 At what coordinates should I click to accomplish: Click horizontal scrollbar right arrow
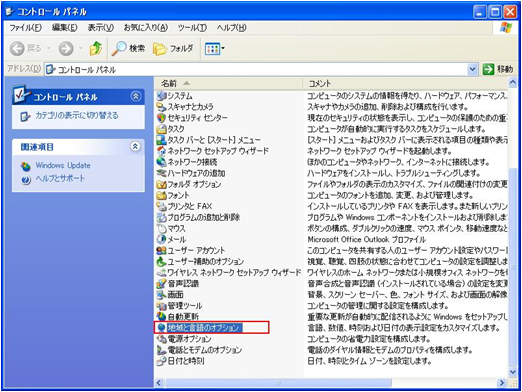pyautogui.click(x=502, y=383)
